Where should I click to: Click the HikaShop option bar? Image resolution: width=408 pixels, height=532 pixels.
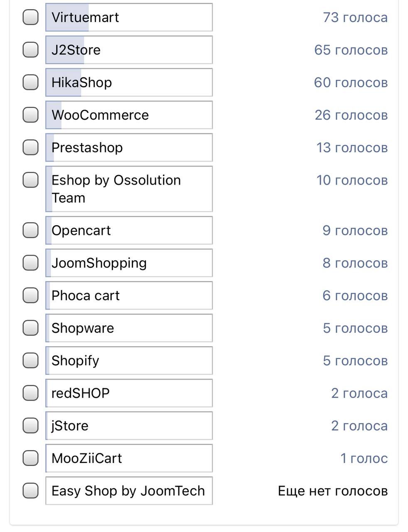pyautogui.click(x=129, y=82)
